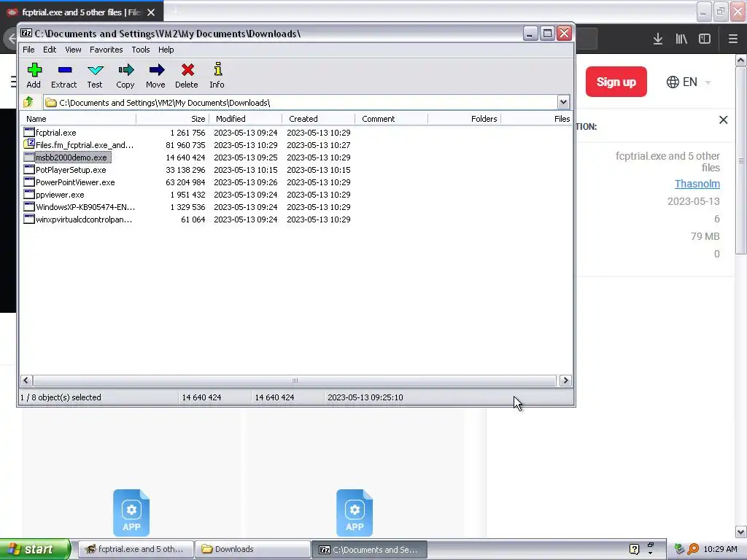The height and width of the screenshot is (560, 747).
Task: Select the ppviewer.exe file name
Action: click(x=60, y=194)
